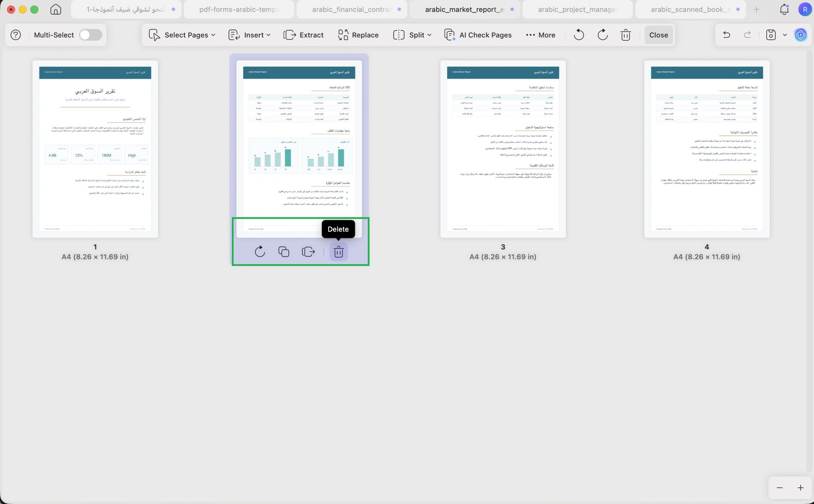
Task: Zoom in thumbnails with plus button
Action: coord(800,488)
